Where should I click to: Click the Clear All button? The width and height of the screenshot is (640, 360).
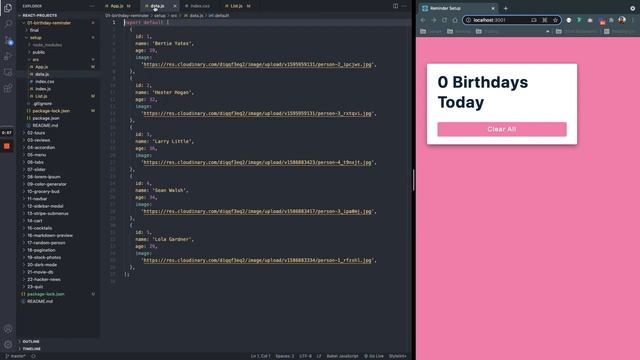pos(502,129)
